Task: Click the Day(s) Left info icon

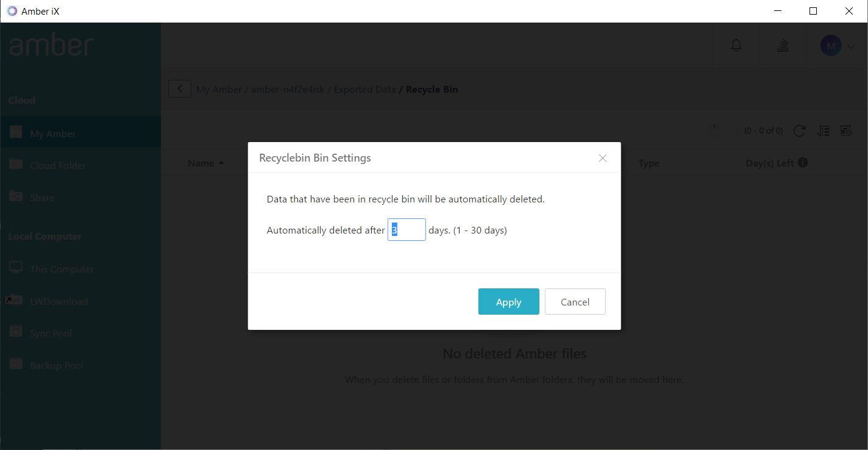Action: tap(803, 163)
